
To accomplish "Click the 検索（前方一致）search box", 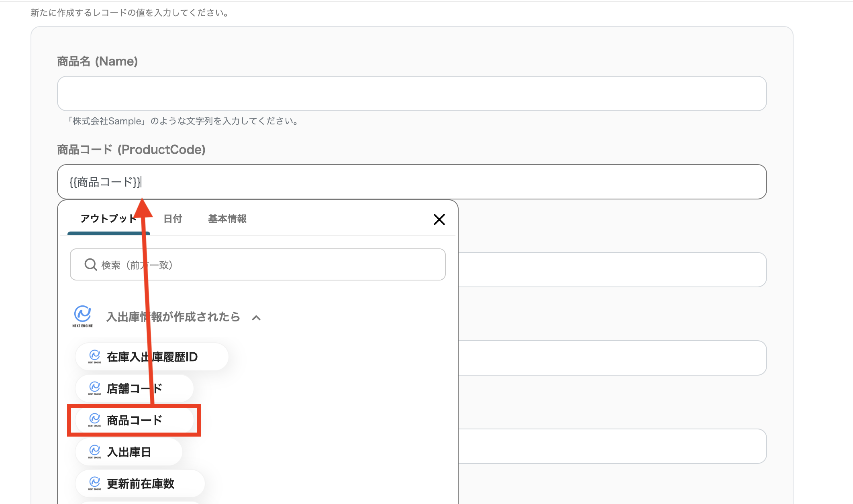I will (x=265, y=265).
